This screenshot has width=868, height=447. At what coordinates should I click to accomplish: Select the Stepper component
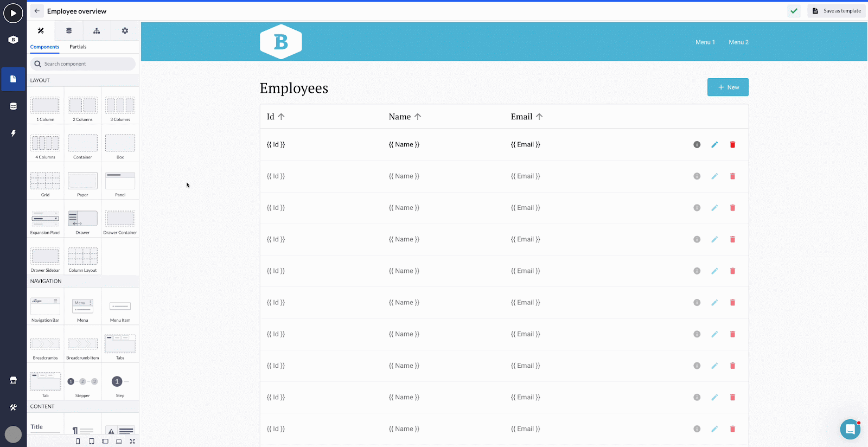82,382
